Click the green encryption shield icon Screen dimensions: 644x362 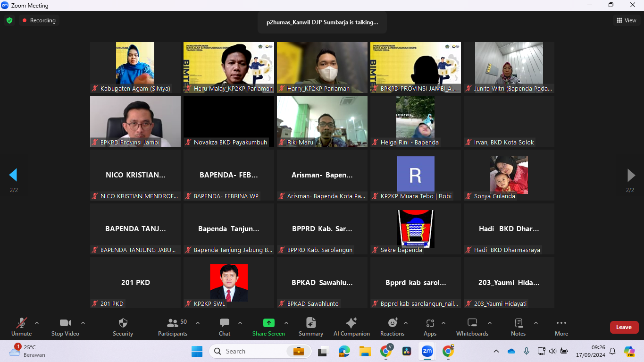pos(9,20)
